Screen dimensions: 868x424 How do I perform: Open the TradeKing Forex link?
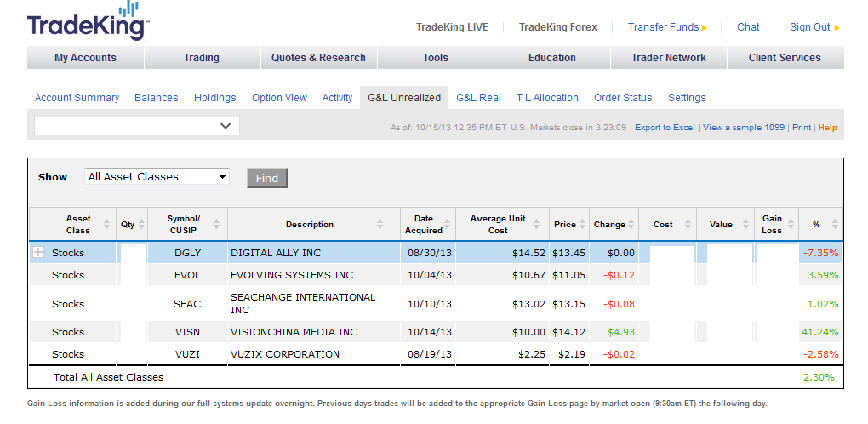[558, 27]
